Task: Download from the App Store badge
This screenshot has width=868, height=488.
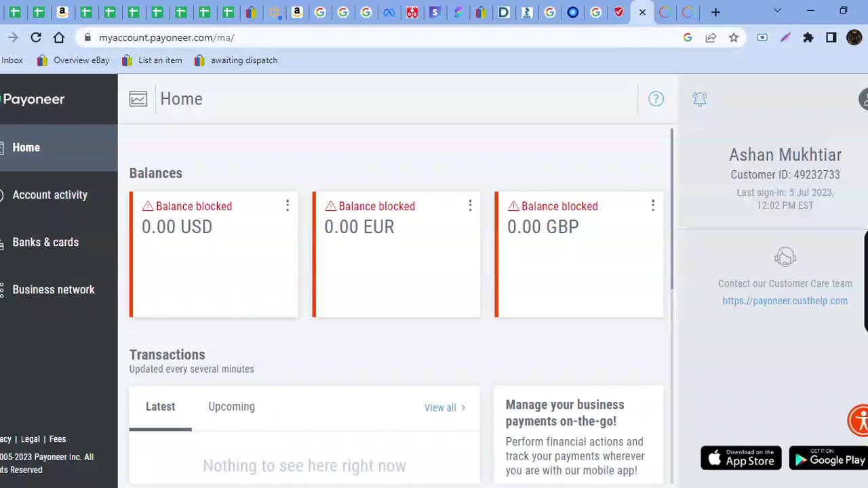Action: [x=741, y=458]
